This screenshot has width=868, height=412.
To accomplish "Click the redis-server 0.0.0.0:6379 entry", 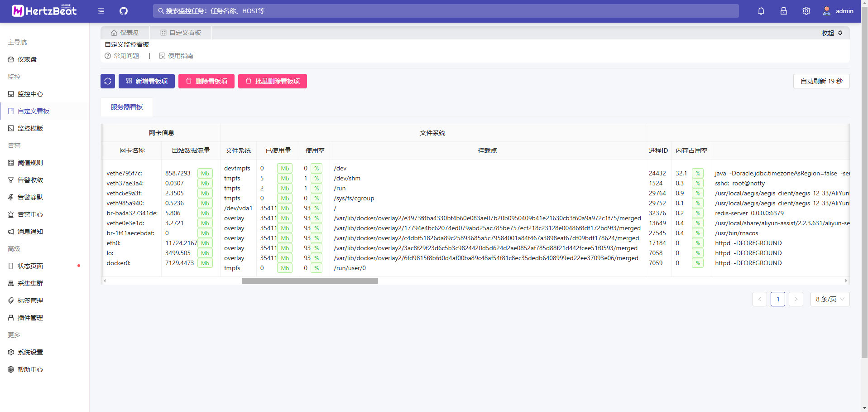I will pos(749,213).
